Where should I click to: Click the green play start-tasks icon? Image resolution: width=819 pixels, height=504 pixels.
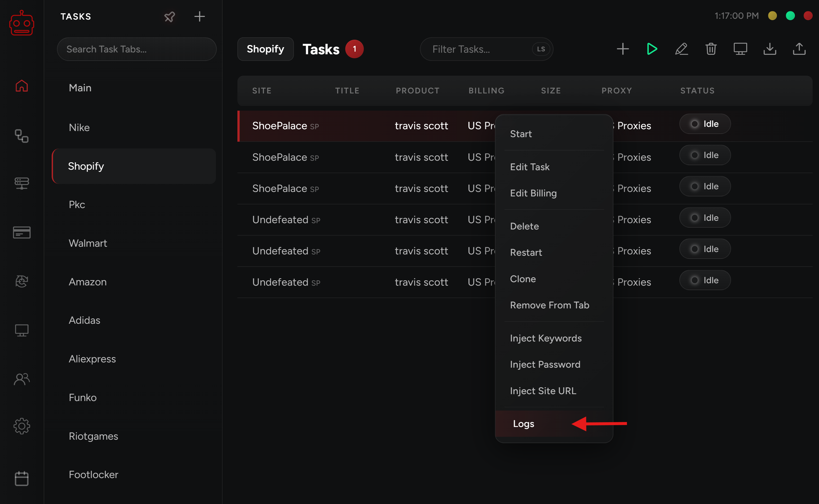[x=652, y=49]
